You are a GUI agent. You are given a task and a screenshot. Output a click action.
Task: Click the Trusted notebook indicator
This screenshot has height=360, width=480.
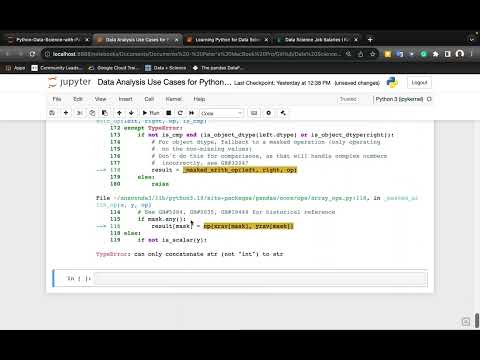(x=348, y=99)
